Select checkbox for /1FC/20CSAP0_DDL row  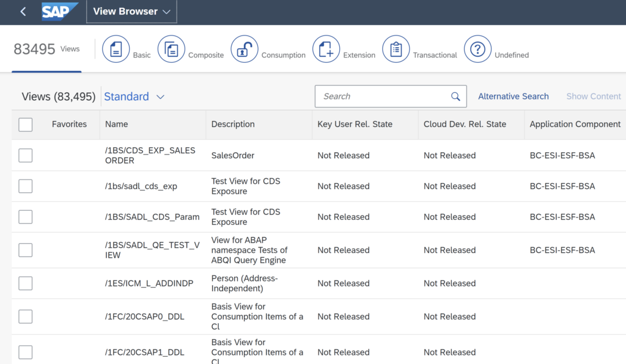(x=26, y=316)
